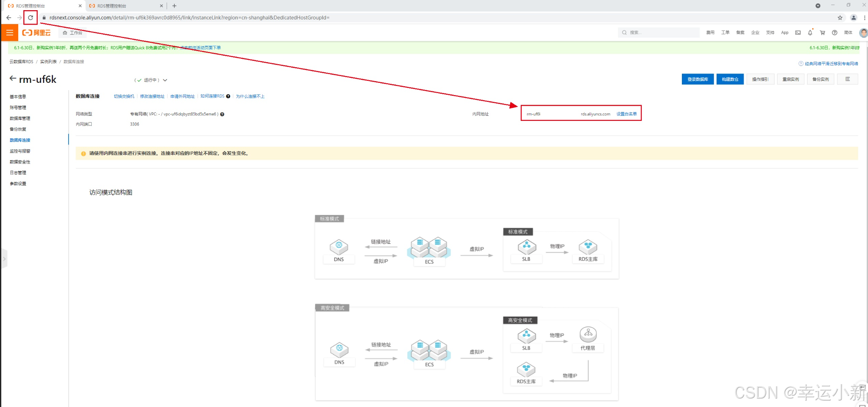The width and height of the screenshot is (868, 407).
Task: Click the help icon before 经典网络平滑迁移
Action: [x=801, y=64]
